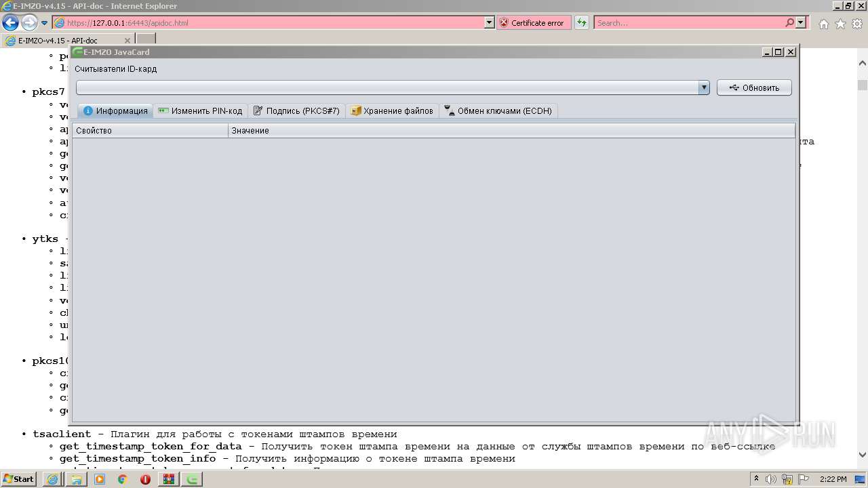This screenshot has width=868, height=488.
Task: Minimize the E-IMZO JavaCard window
Action: pos(767,52)
